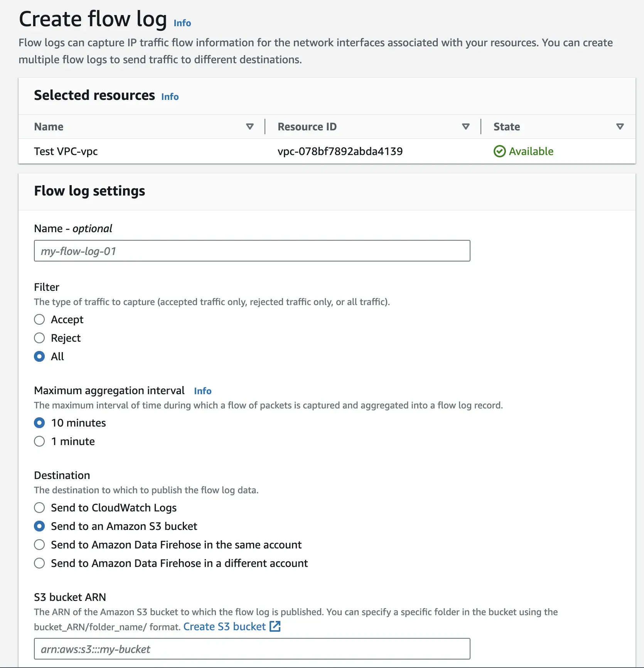Click the Available state text

pyautogui.click(x=531, y=151)
